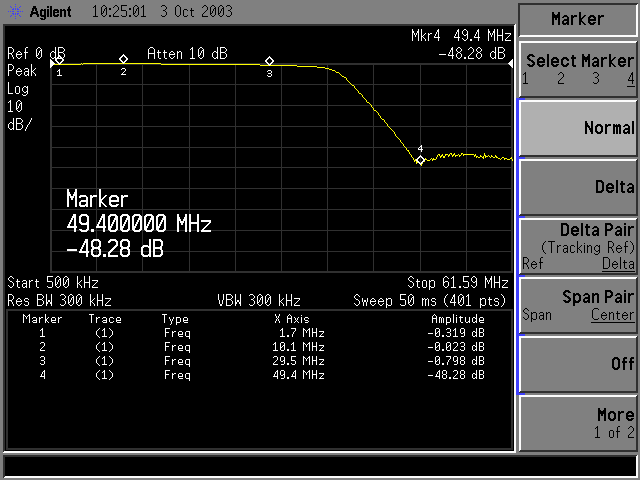
Task: Click the X Axis column header
Action: pos(292,319)
